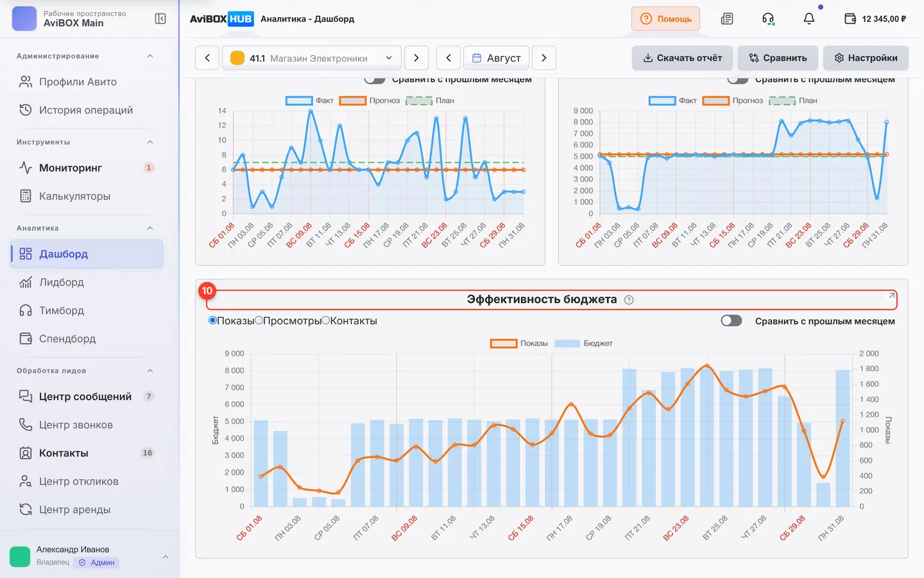The height and width of the screenshot is (578, 924).
Task: Open Центр аренды in the sidebar
Action: [87, 509]
